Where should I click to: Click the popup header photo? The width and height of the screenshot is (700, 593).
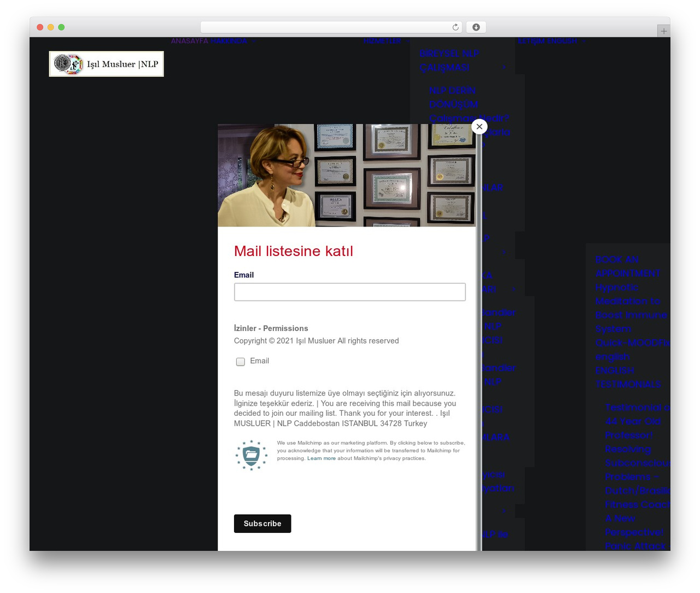347,175
